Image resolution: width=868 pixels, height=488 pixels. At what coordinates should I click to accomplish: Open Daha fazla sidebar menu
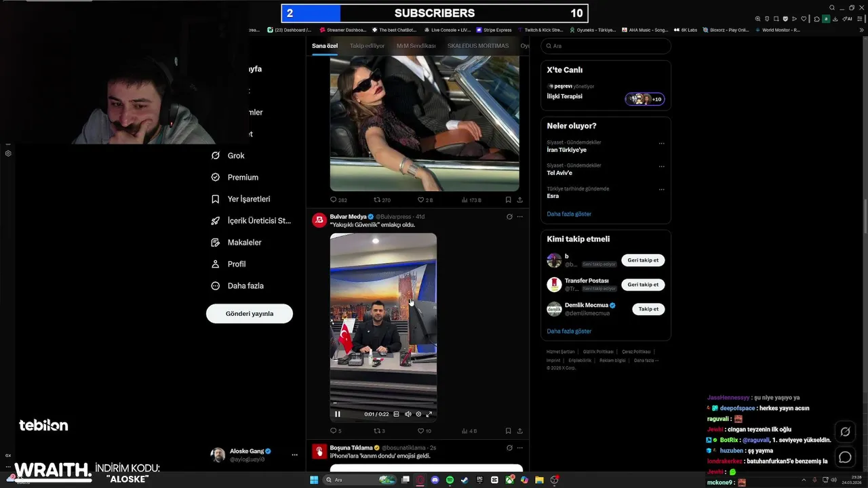click(237, 286)
